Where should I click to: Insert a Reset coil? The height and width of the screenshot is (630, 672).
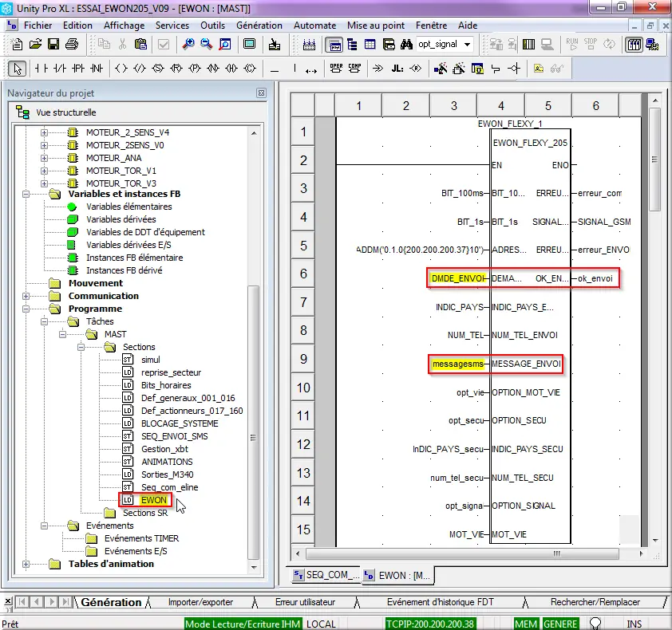click(176, 69)
